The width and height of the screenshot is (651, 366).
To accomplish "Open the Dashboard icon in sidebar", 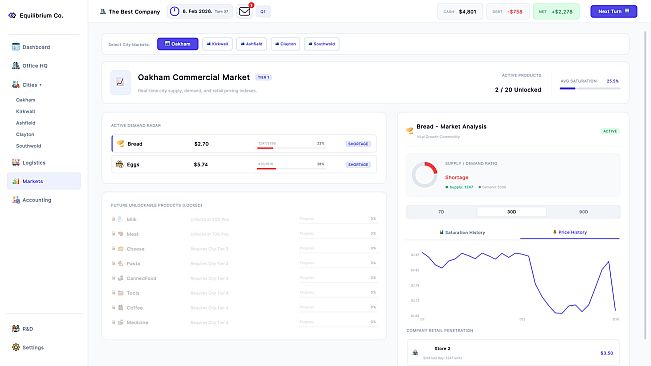I will pos(16,47).
